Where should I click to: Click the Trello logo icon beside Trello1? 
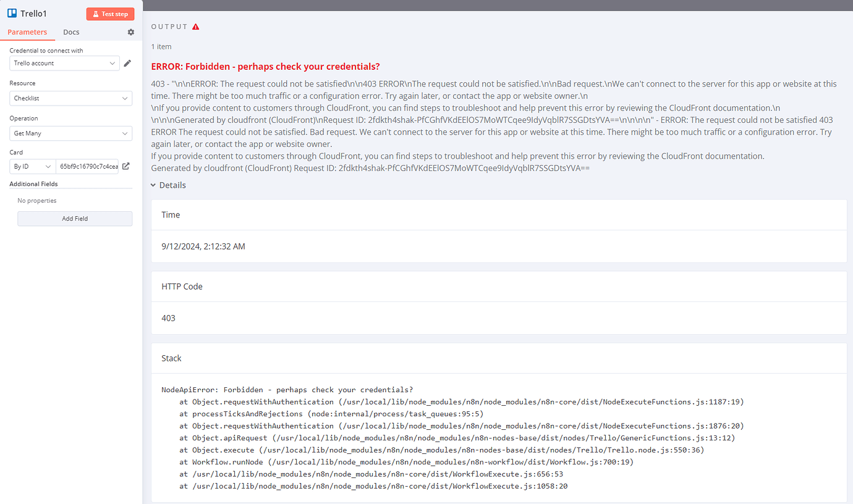coord(11,13)
